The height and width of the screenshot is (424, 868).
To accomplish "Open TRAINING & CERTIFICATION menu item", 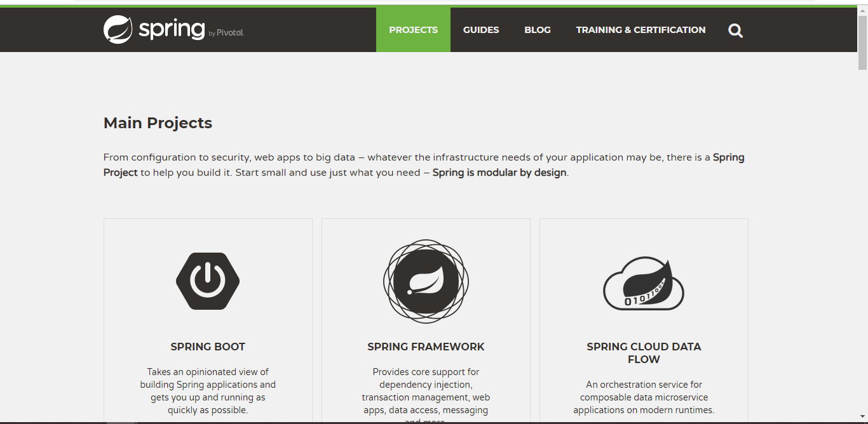I will point(641,30).
